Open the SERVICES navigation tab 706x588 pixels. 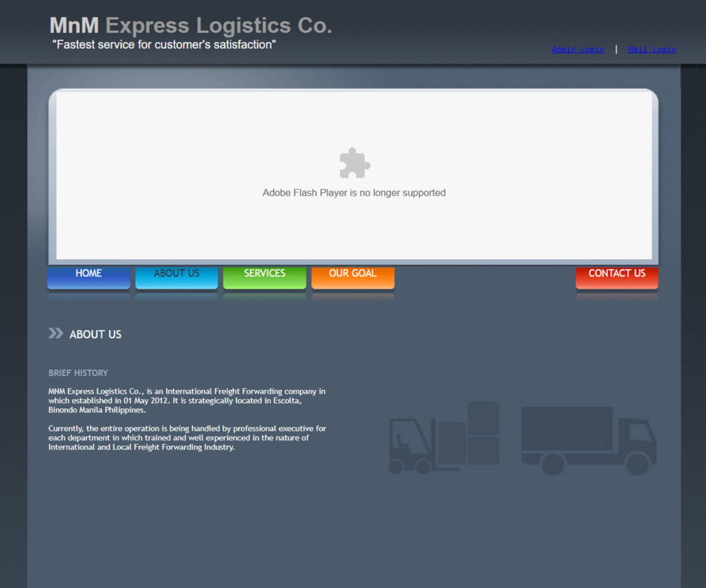coord(265,277)
